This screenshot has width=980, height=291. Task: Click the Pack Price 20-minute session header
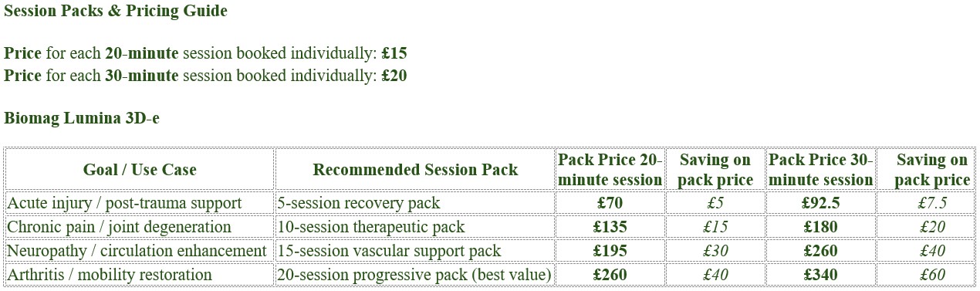click(x=610, y=170)
